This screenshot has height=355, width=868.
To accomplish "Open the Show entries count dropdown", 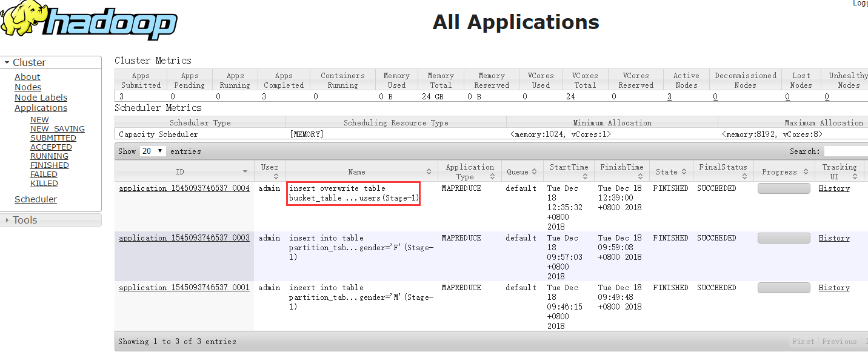I will (153, 151).
